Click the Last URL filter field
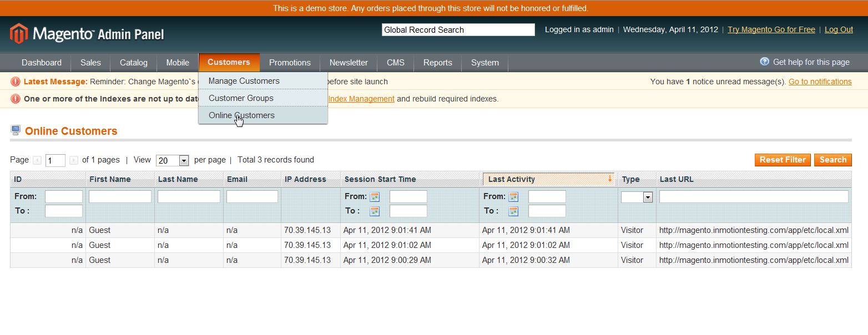Screen dimensions: 868x335 click(754, 197)
